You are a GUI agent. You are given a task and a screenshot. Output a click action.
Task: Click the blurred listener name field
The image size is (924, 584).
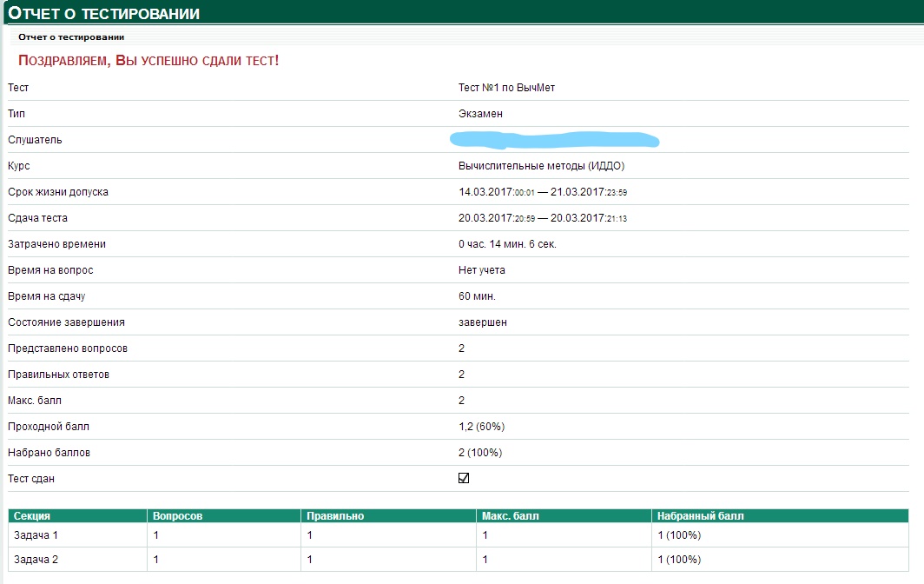pos(553,139)
